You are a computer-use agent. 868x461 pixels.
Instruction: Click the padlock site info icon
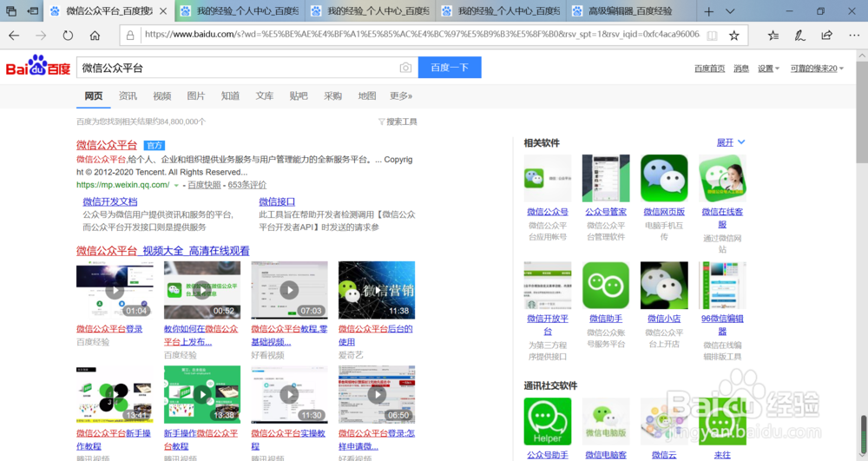(x=130, y=36)
